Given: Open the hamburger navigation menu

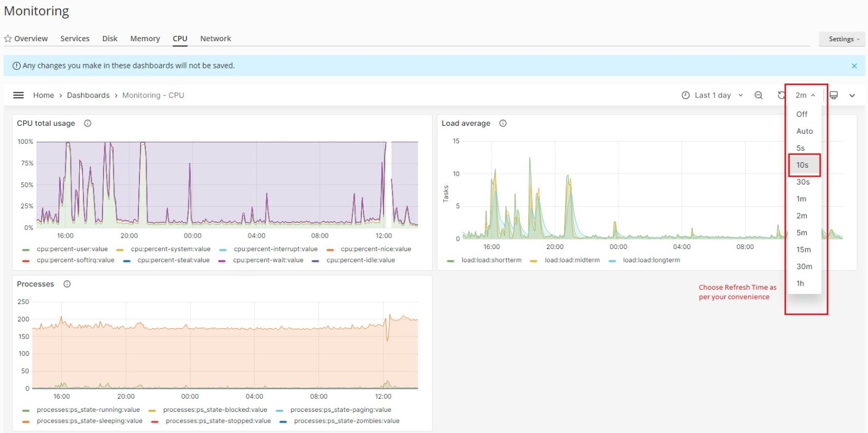Looking at the screenshot, I should coord(18,95).
